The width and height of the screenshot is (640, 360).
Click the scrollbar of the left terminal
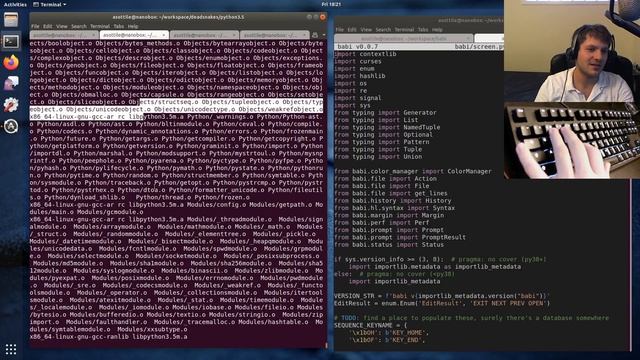coord(326,345)
